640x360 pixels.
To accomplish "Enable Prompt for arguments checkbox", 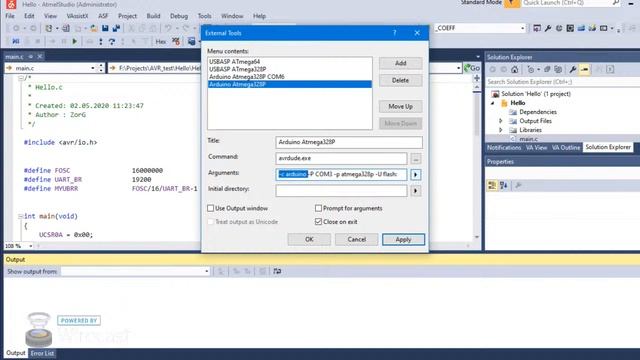I will click(318, 208).
